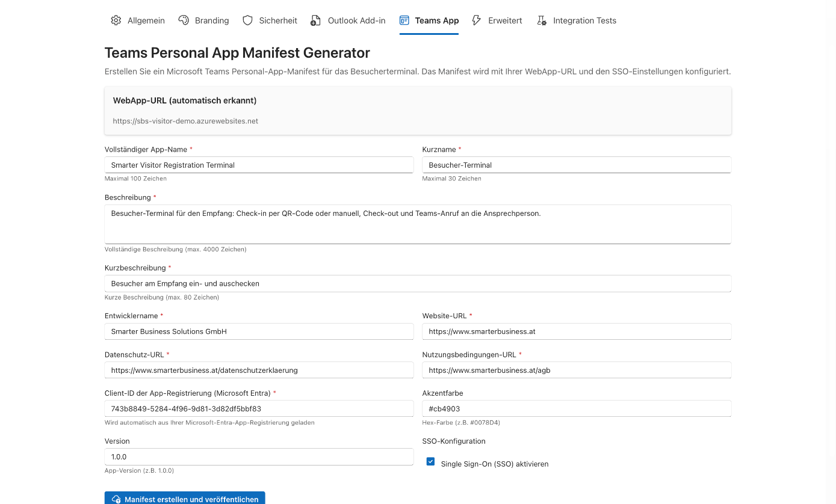Click the document icon beside Outlook Add-in
The width and height of the screenshot is (836, 504).
pyautogui.click(x=316, y=20)
